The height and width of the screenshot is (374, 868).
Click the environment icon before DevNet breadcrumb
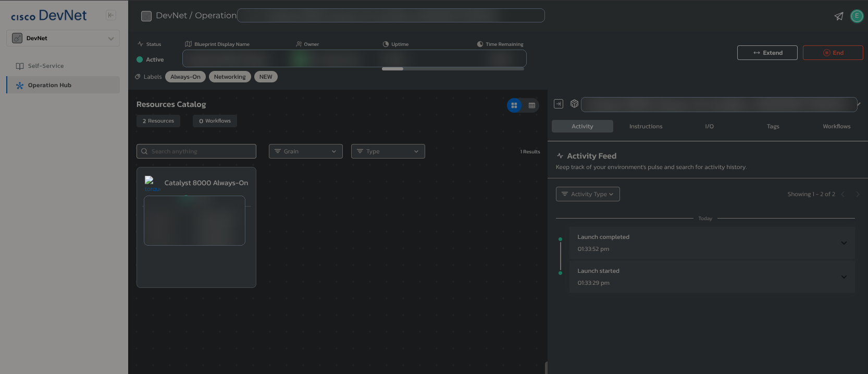(146, 16)
